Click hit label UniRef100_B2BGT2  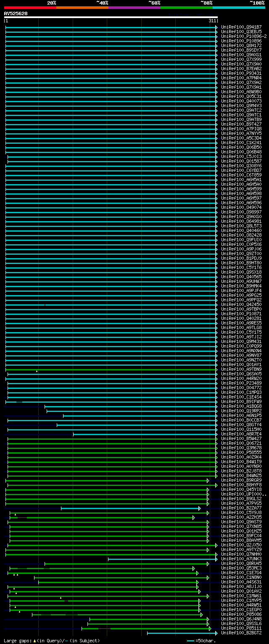click(x=241, y=633)
